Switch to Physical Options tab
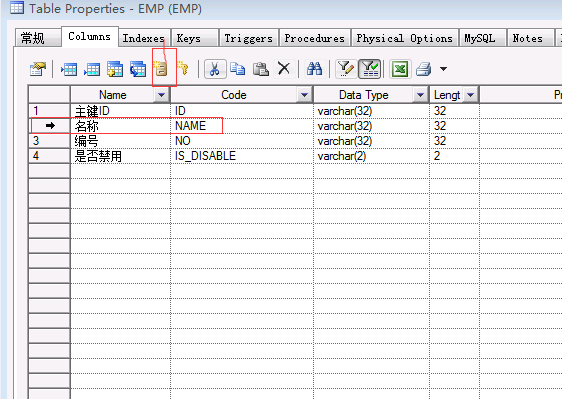Screen dimensions: 562x399 [405, 38]
